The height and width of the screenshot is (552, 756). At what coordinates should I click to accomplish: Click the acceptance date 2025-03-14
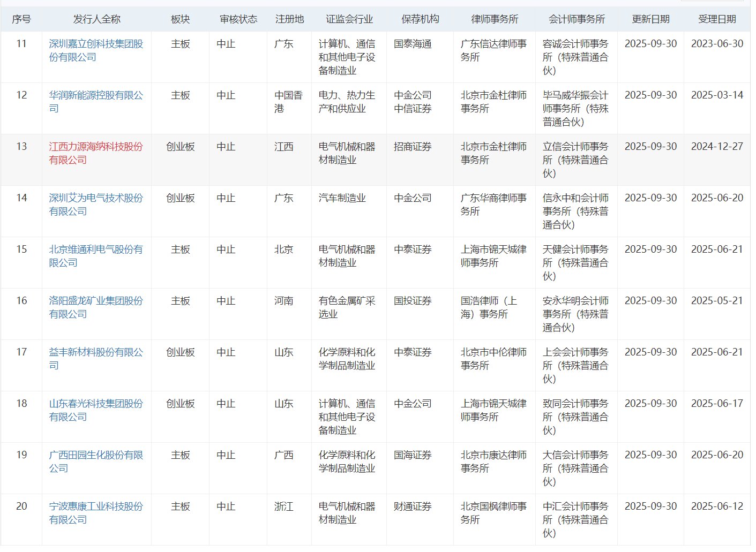pos(717,95)
